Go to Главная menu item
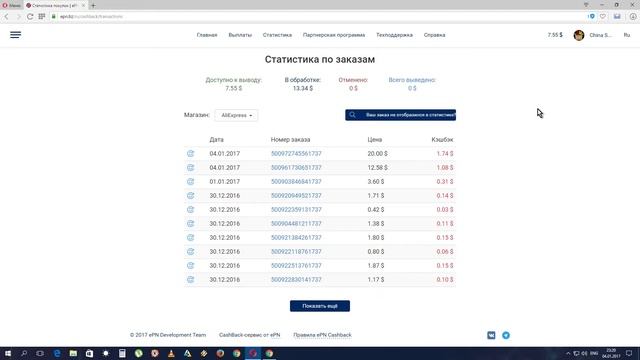The image size is (640, 360). point(207,35)
